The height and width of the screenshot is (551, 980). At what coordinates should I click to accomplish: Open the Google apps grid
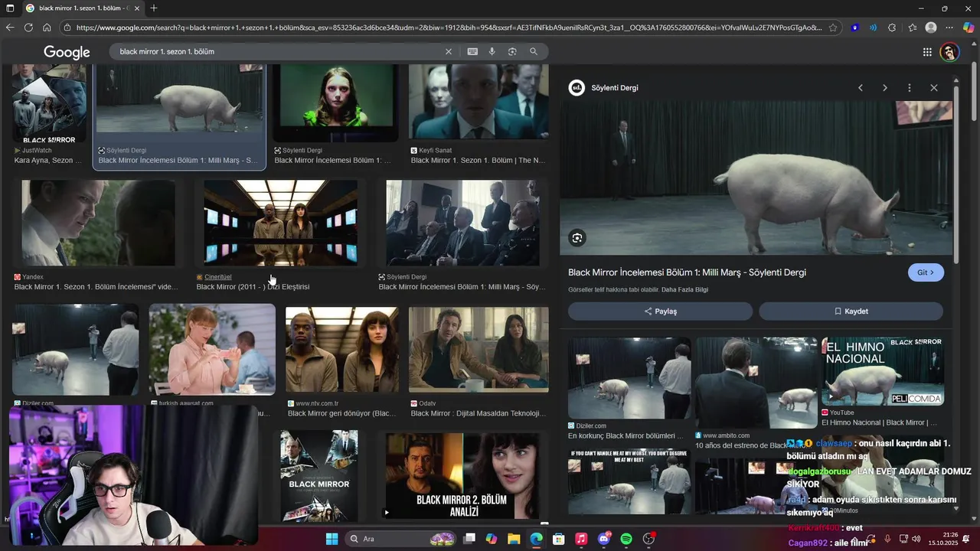(x=927, y=52)
